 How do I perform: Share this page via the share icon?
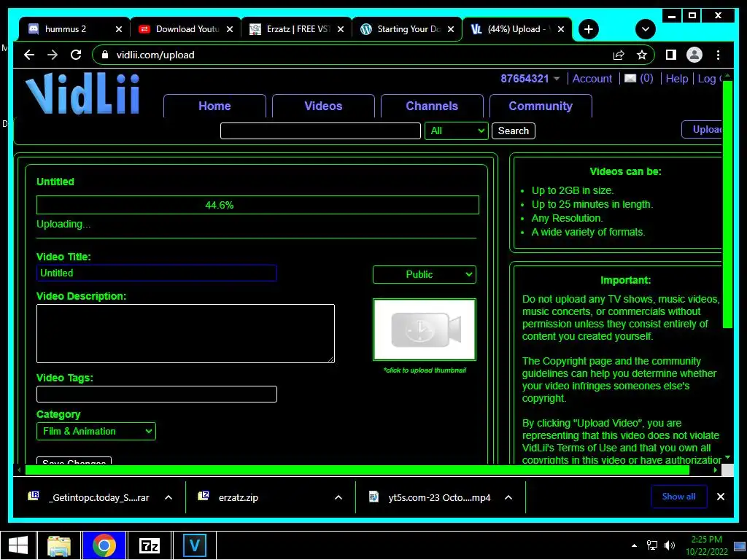pos(619,55)
